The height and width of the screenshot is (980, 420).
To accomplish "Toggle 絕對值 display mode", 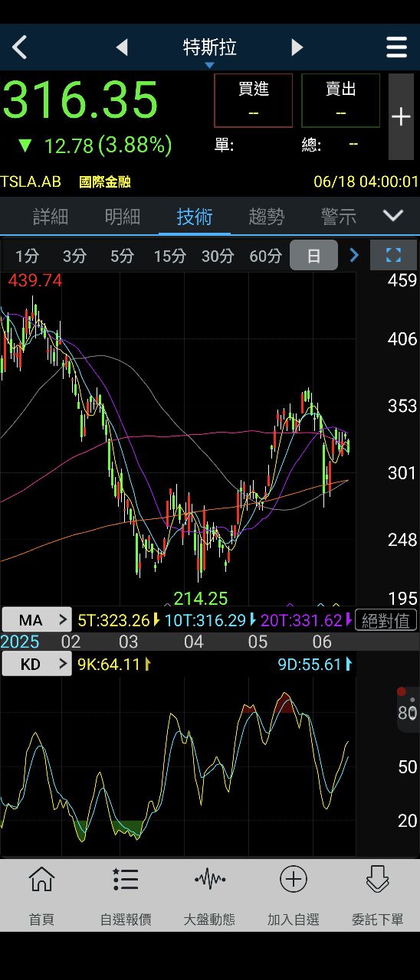I will pos(386,620).
